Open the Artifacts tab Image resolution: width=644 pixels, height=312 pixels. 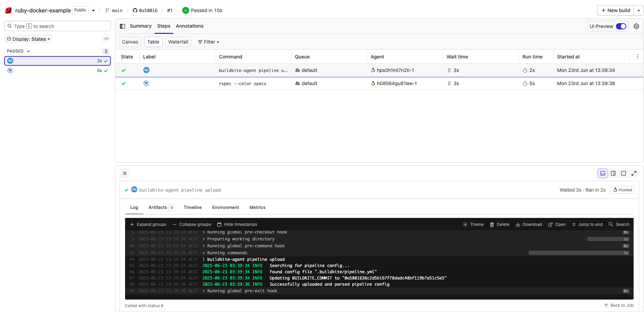coord(161,208)
